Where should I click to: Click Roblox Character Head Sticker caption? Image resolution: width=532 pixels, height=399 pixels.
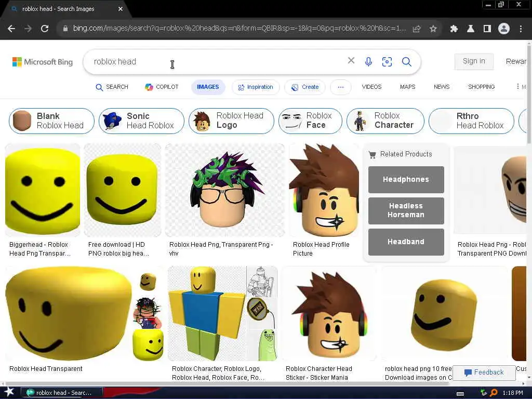(319, 373)
